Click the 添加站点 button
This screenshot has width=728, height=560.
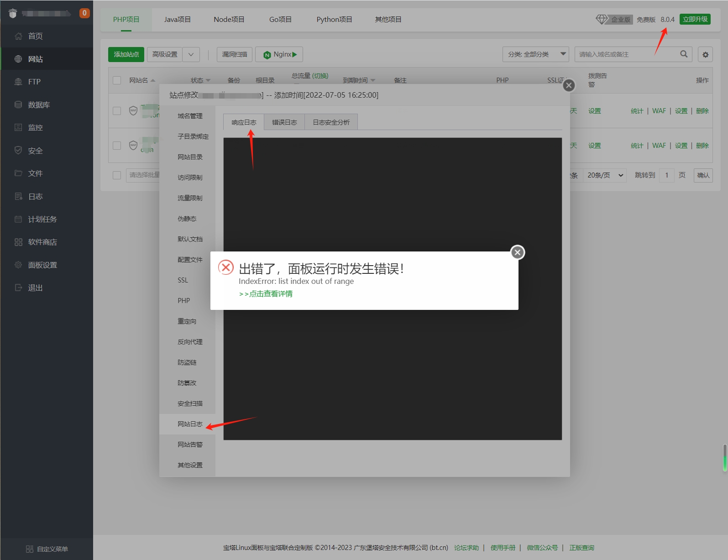[126, 54]
